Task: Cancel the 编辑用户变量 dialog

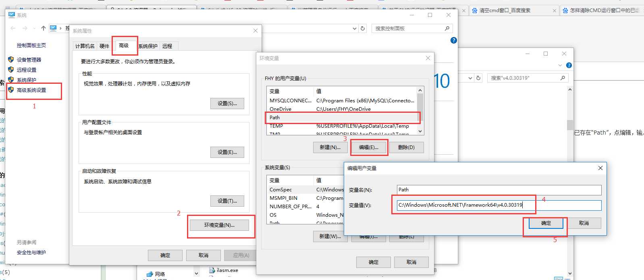Action: coord(584,223)
